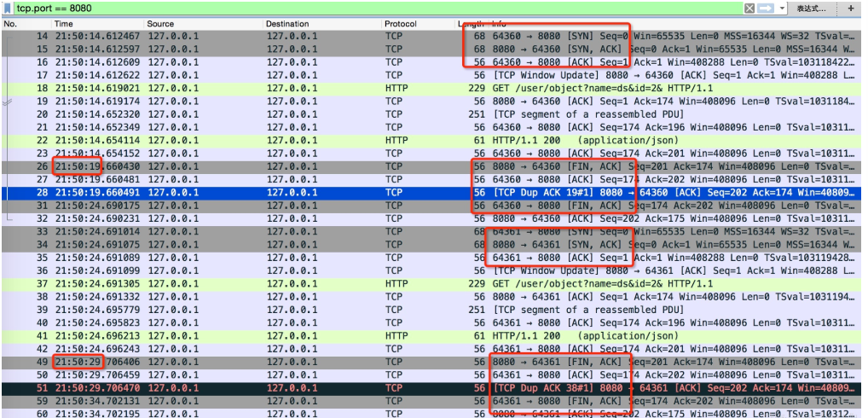868x418 pixels.
Task: Click the display filter bookmark icon
Action: point(8,8)
